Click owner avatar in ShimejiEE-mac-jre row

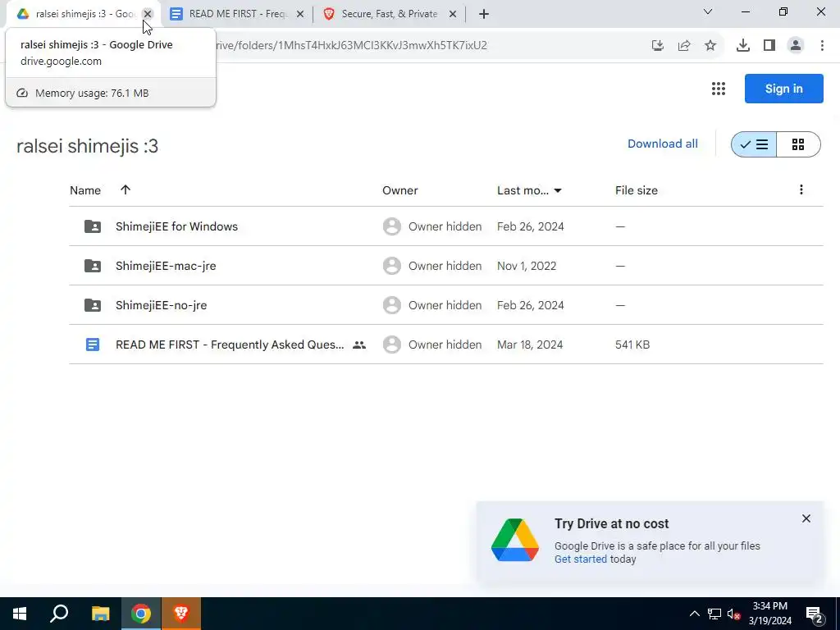pyautogui.click(x=392, y=266)
